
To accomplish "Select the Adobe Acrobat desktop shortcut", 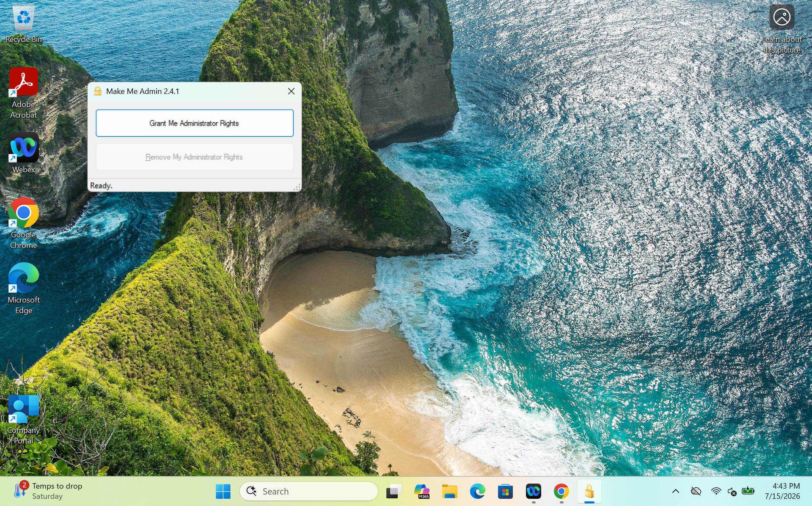I will (x=24, y=93).
